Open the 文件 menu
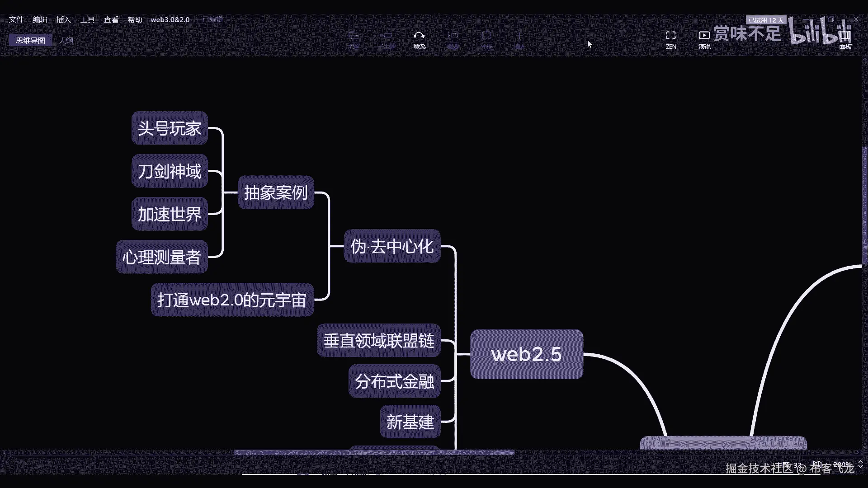The height and width of the screenshot is (488, 868). coord(16,19)
